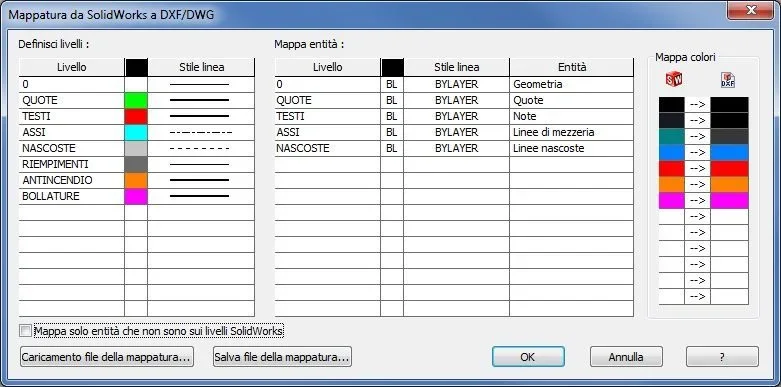Click black color header in Definisci livelli

coord(136,67)
